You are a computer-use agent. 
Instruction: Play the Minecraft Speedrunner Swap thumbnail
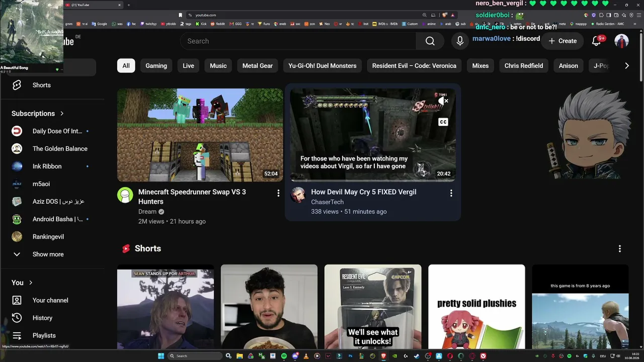click(x=200, y=135)
